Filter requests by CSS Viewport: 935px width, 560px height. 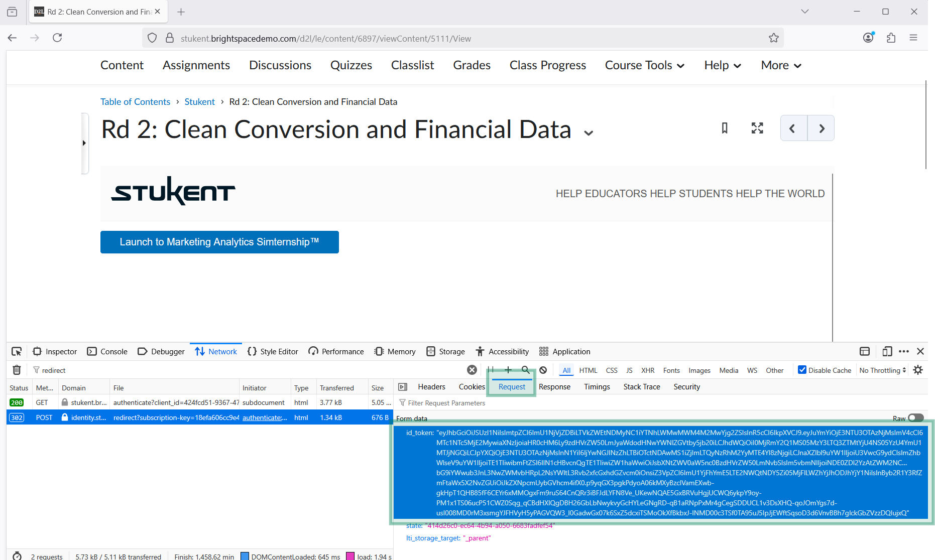click(x=612, y=370)
